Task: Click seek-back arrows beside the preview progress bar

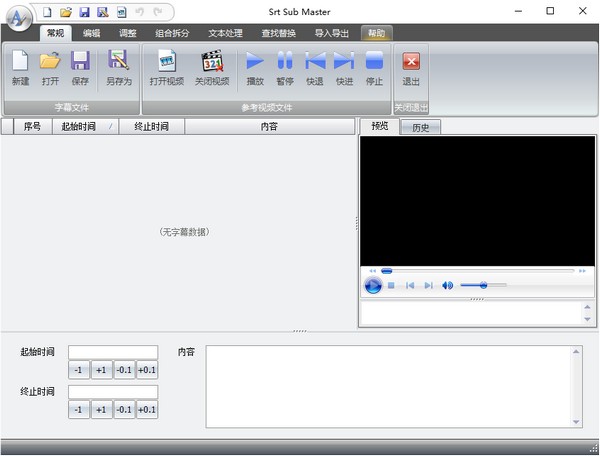Action: click(372, 271)
